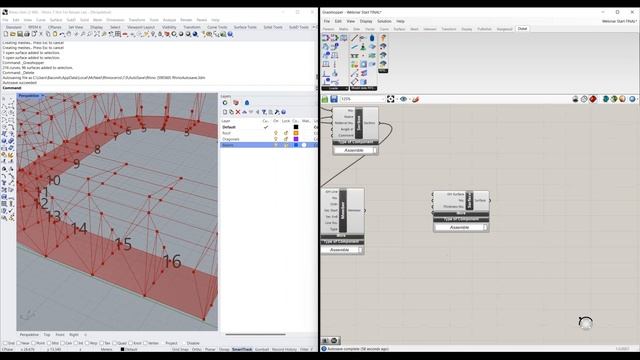Select the blue cylinder component icon in Dubal tab

tap(372, 38)
